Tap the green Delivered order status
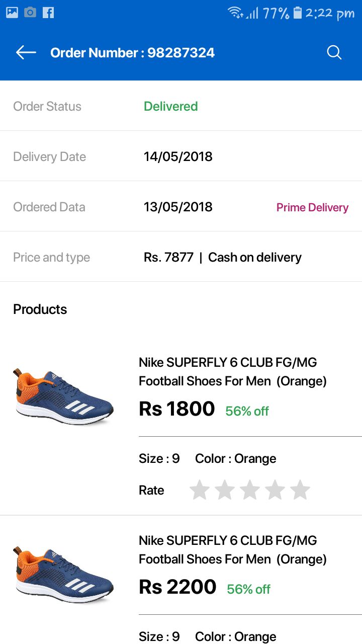The width and height of the screenshot is (362, 644). click(x=170, y=106)
